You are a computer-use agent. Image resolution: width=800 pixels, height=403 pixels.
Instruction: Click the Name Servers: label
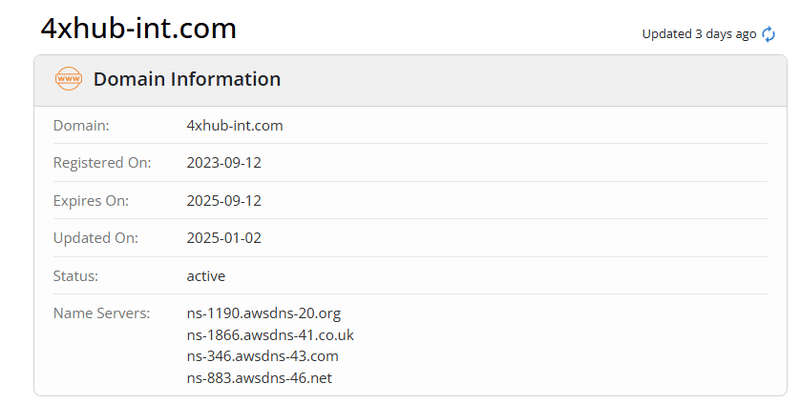tap(101, 313)
